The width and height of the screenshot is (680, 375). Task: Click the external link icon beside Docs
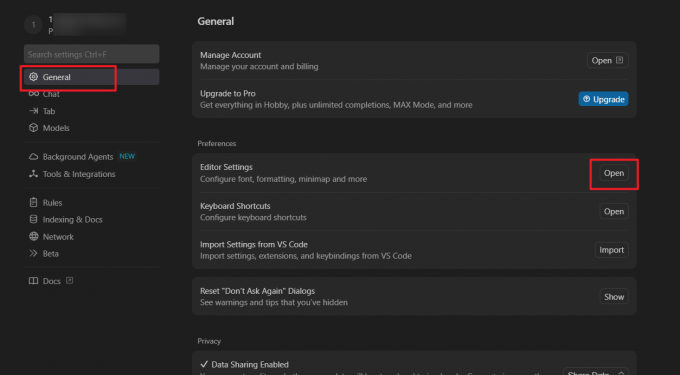(69, 280)
